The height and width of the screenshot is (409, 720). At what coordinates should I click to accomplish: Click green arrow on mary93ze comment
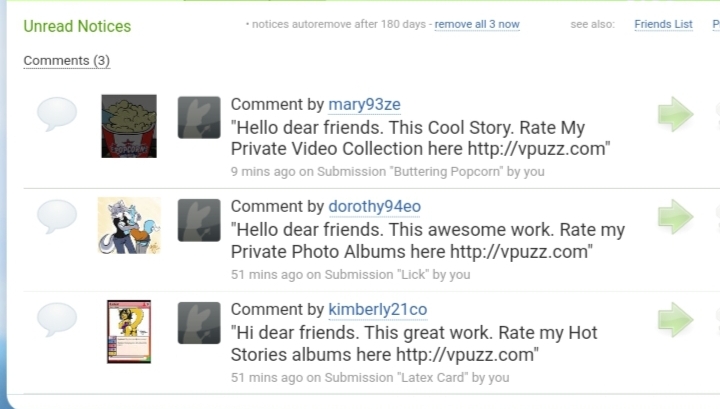[x=675, y=114]
